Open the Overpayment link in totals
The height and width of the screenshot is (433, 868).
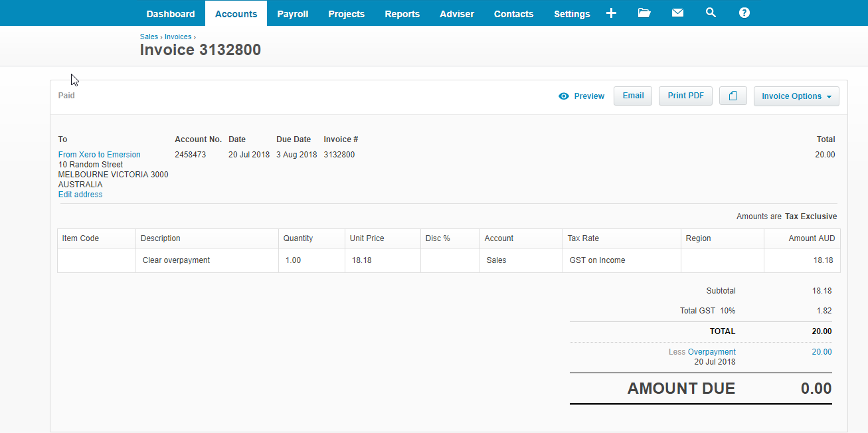click(711, 352)
